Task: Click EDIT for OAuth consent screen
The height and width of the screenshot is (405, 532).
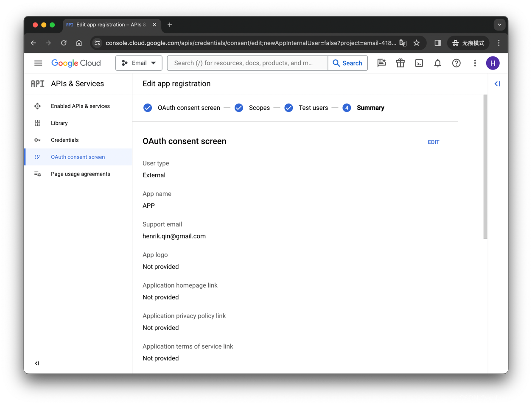Action: pyautogui.click(x=433, y=142)
